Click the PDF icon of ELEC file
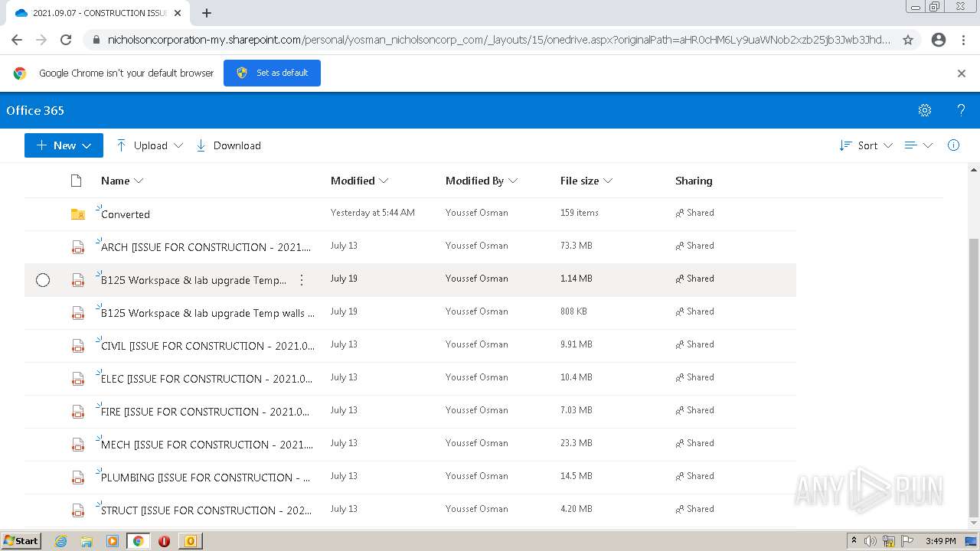980x551 pixels. (77, 379)
